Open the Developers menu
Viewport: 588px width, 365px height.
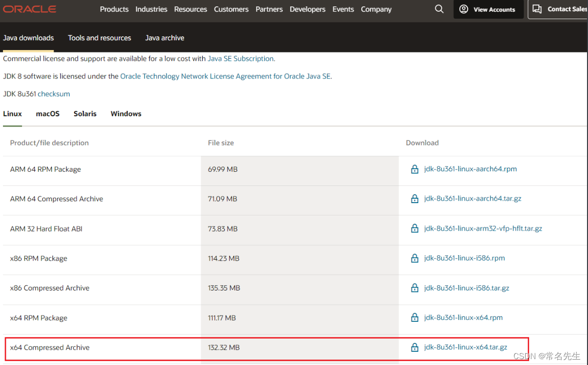pos(308,9)
